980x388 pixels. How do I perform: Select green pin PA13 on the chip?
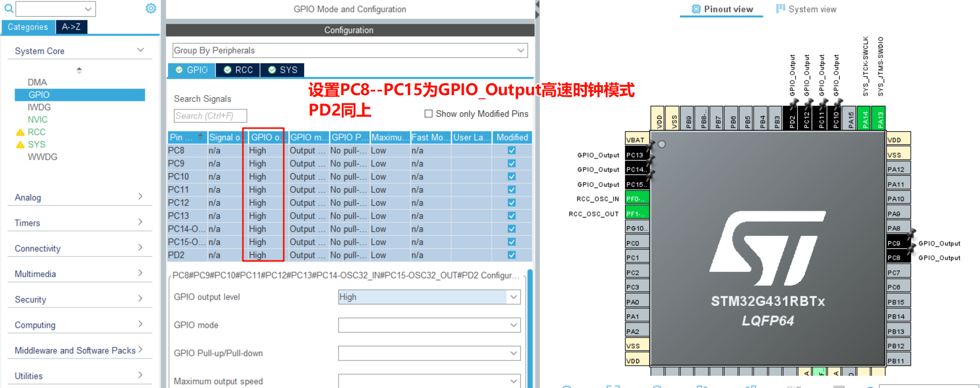tap(880, 118)
